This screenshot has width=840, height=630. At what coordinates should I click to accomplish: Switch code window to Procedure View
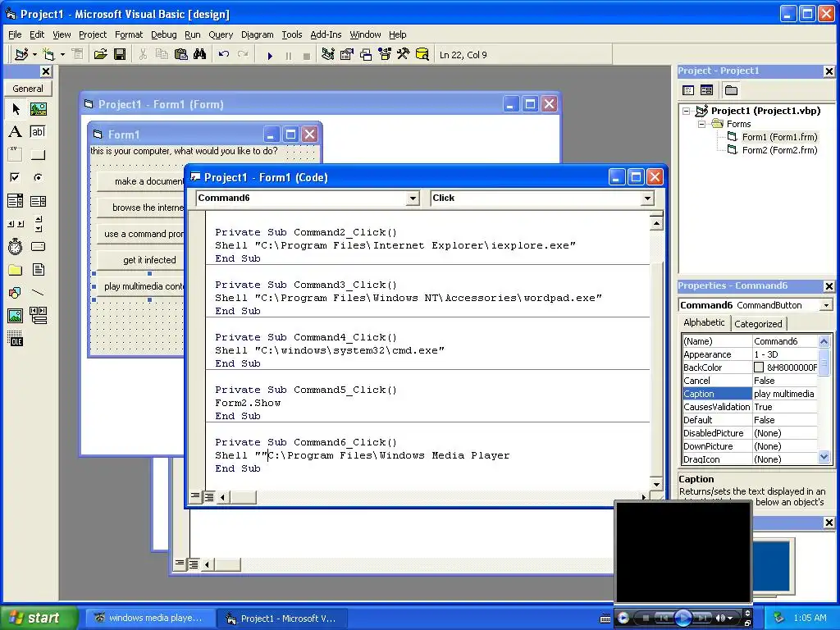[x=195, y=496]
